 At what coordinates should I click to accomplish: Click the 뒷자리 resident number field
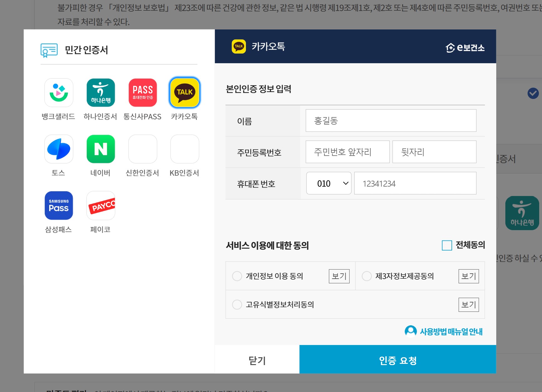click(434, 152)
